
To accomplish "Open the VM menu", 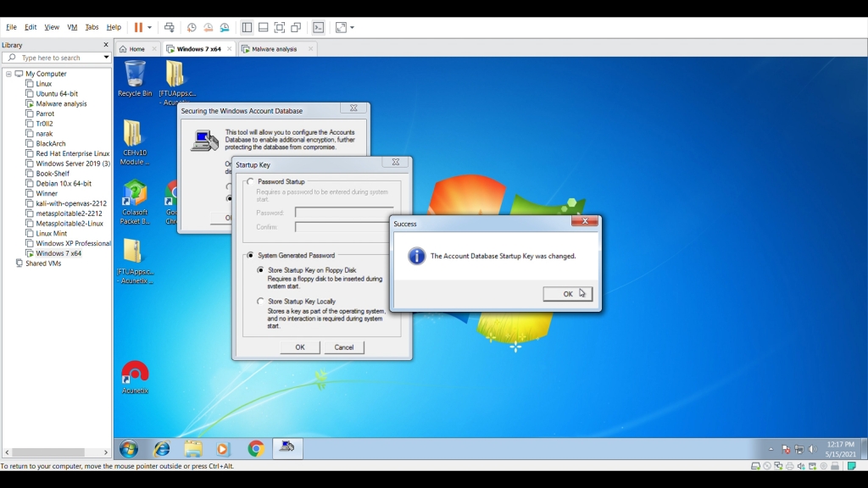I will (72, 27).
